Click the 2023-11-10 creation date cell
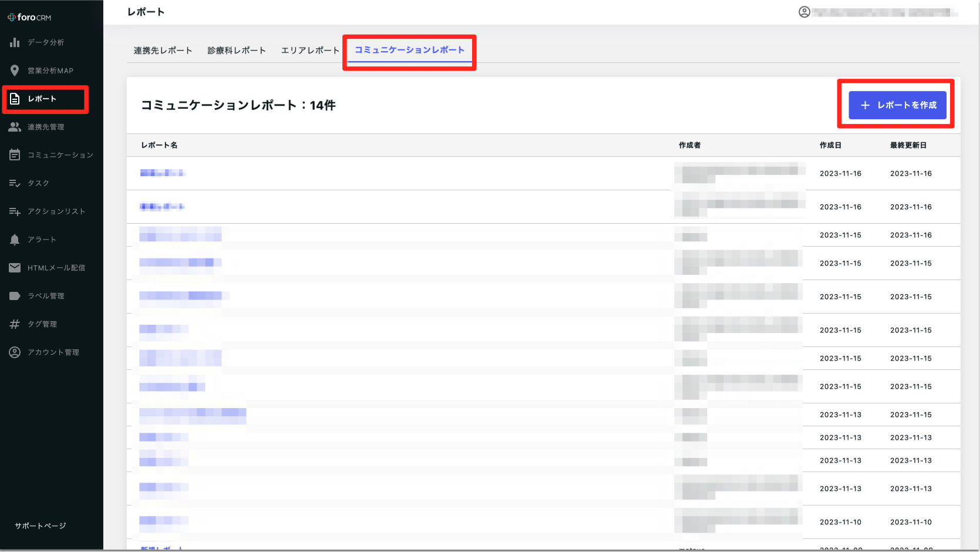980x552 pixels. 840,522
